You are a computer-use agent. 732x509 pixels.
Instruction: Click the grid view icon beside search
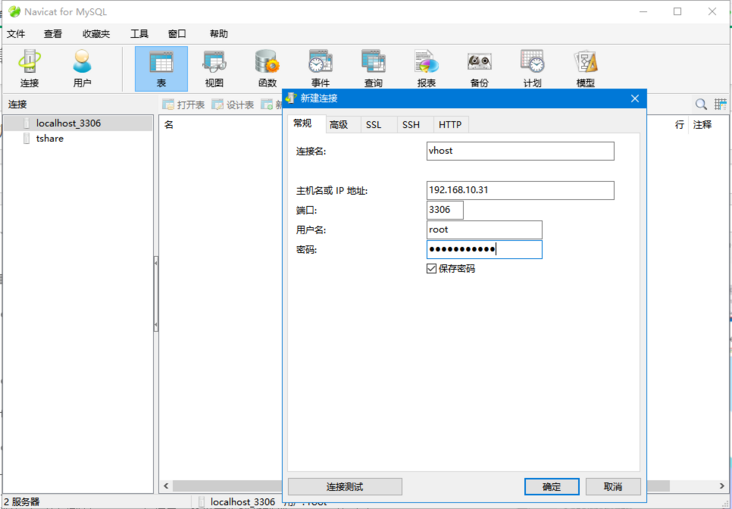tap(720, 104)
